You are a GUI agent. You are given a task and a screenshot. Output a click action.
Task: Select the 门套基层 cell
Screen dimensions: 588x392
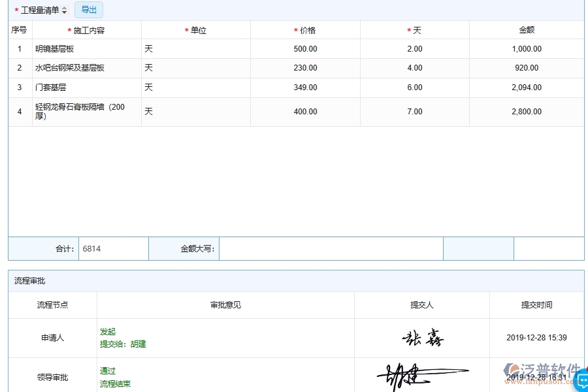click(87, 88)
